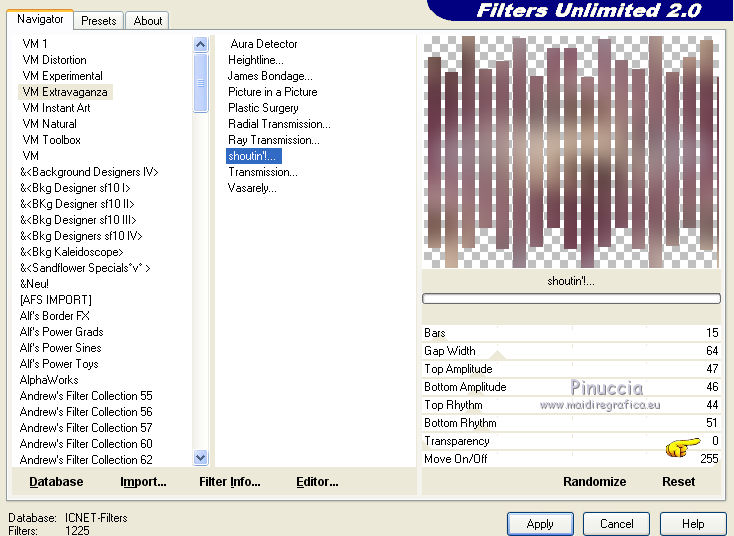Select VM Experimental category

coord(62,76)
